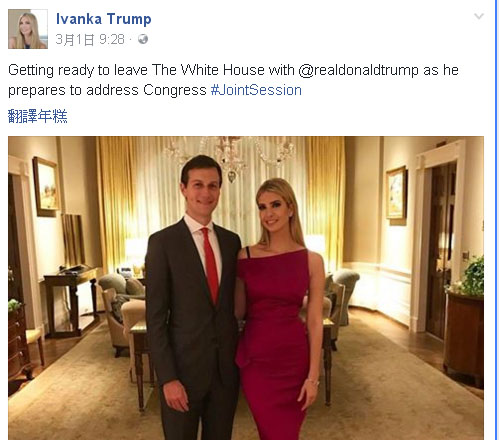This screenshot has width=499, height=440.
Task: Click the man's red tie in the photo
Action: [x=210, y=265]
